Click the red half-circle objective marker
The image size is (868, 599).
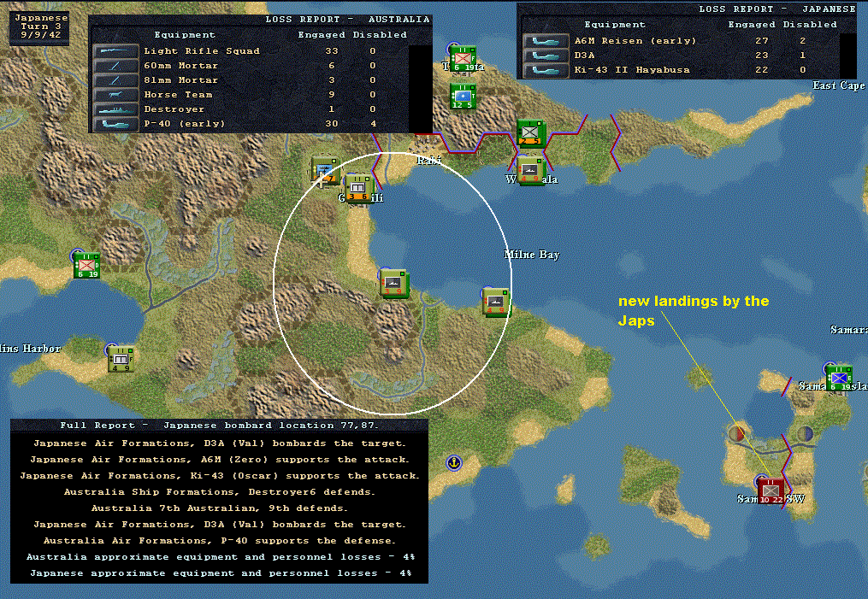tap(736, 433)
